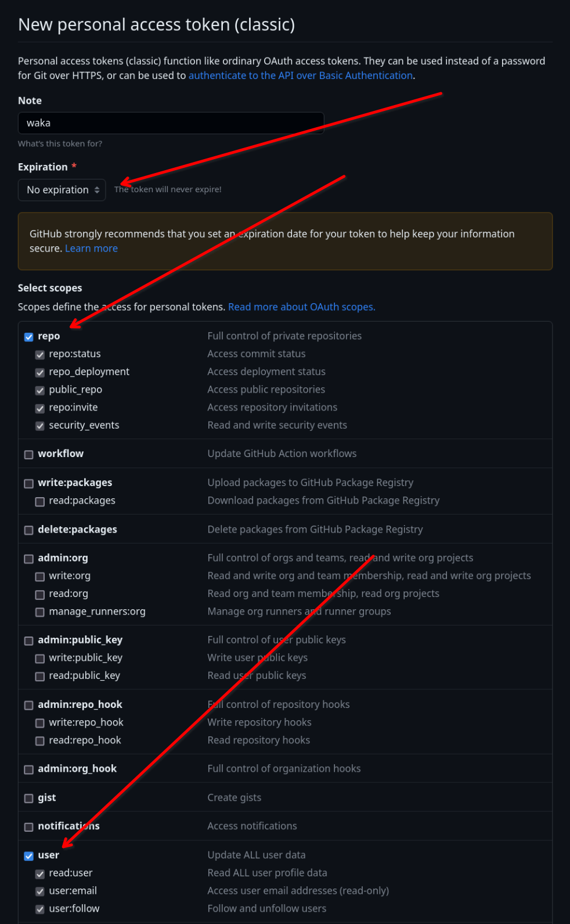This screenshot has height=924, width=570.
Task: Enable the read:org checkbox
Action: (40, 595)
